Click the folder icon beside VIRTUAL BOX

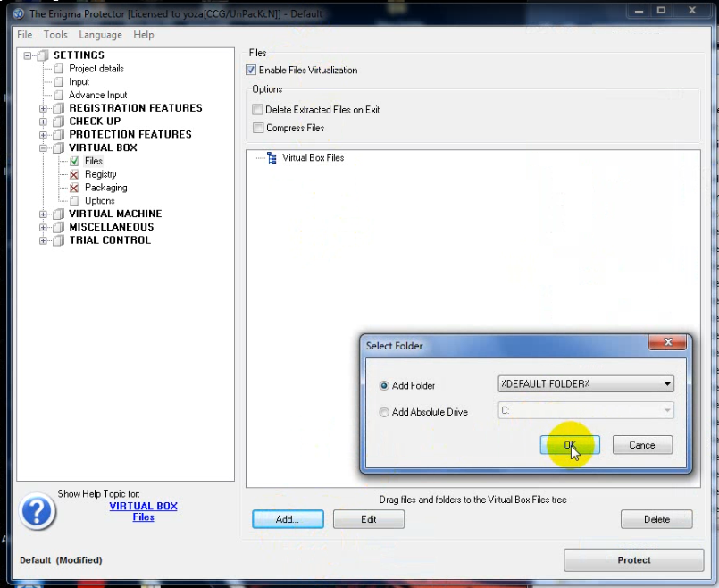59,147
